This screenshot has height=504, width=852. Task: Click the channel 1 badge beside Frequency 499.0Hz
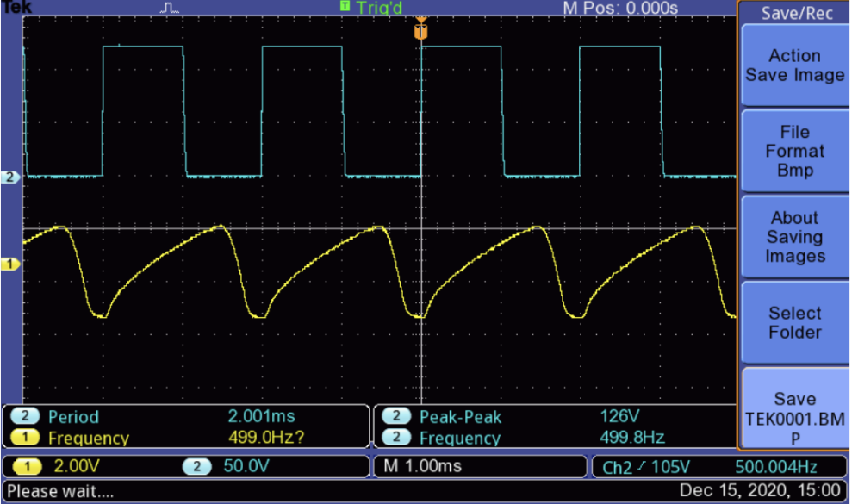click(25, 437)
